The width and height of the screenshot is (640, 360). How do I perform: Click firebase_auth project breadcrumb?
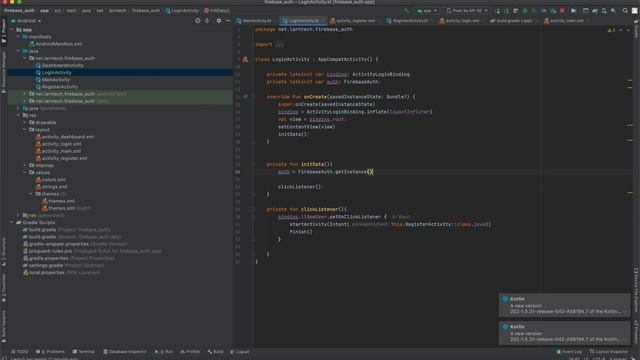pos(19,11)
